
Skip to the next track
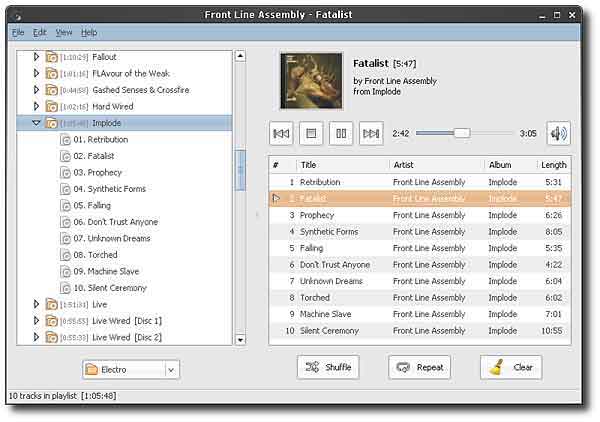[x=371, y=133]
